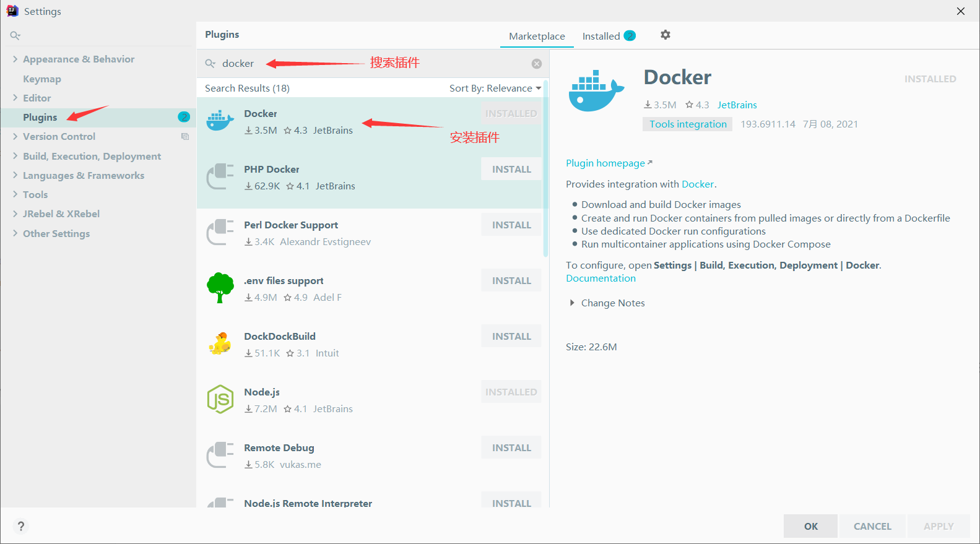
Task: Click the APPLY button
Action: coord(939,526)
